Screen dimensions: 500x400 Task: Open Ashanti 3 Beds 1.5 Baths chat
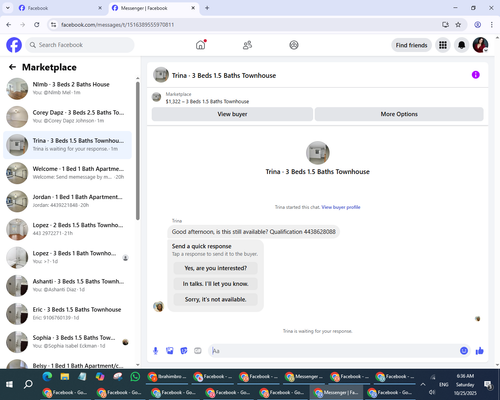(68, 286)
